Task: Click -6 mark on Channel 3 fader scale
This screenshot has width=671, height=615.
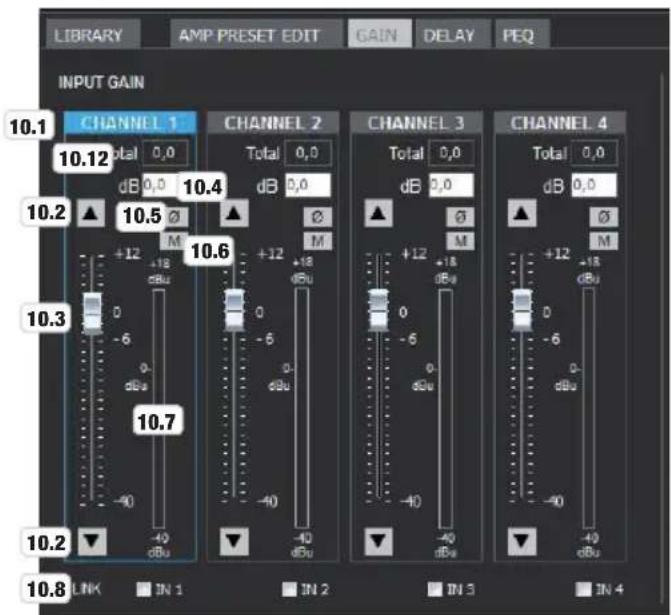Action: click(x=409, y=339)
